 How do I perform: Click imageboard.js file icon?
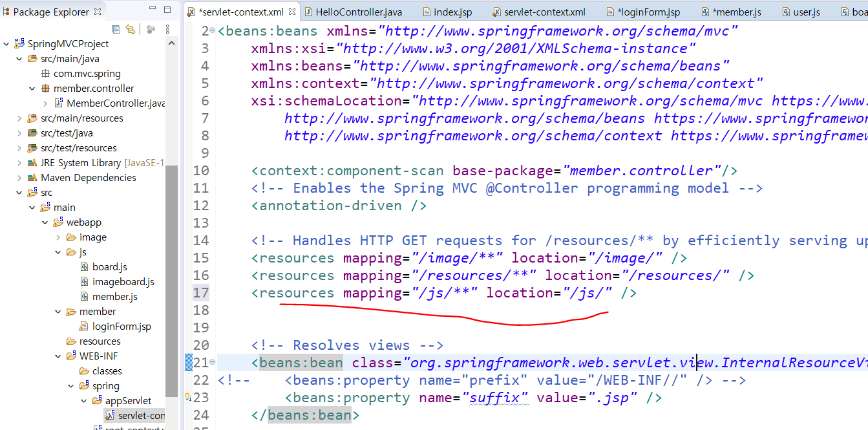tap(85, 282)
